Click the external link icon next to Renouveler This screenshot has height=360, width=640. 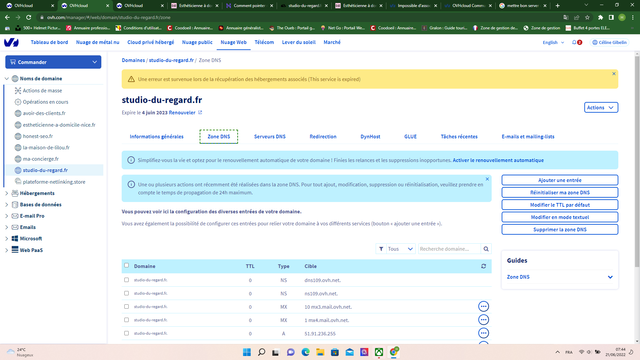[x=200, y=113]
